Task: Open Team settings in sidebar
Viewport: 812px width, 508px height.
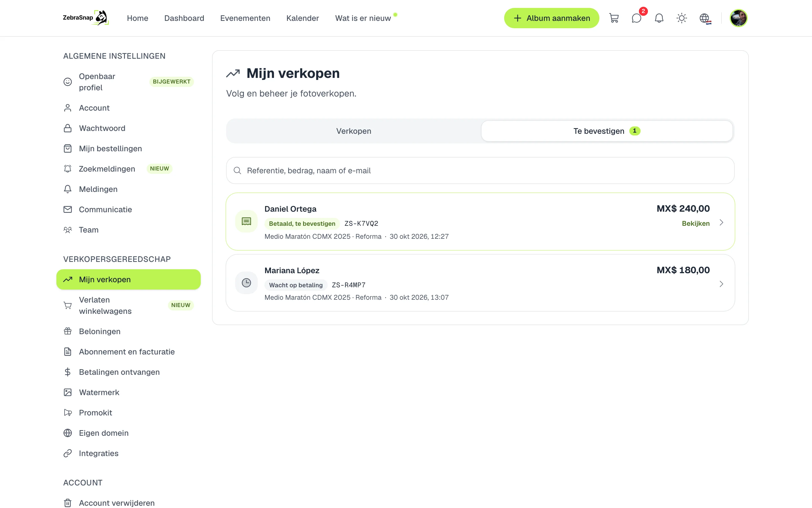Action: click(129, 230)
